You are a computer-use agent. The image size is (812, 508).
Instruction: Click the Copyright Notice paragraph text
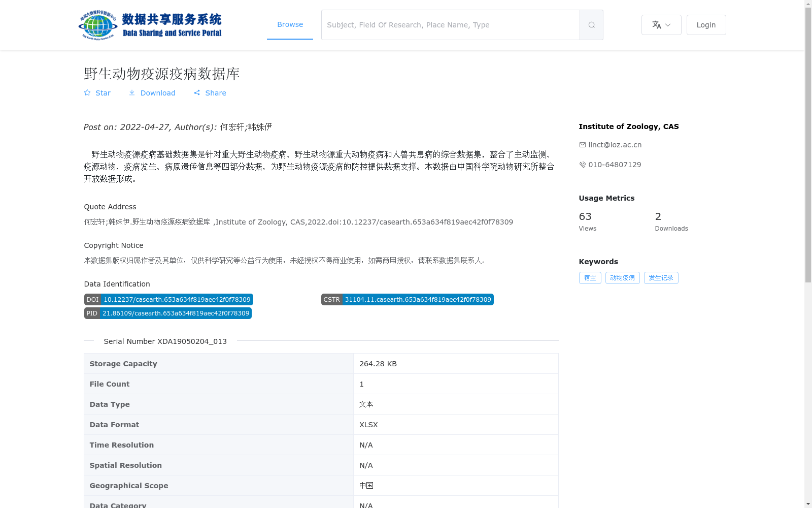[286, 261]
